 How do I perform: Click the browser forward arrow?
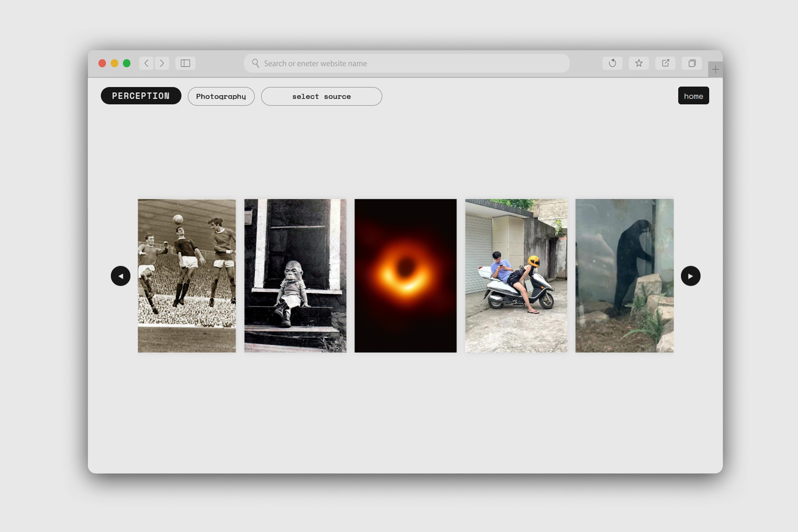click(162, 63)
